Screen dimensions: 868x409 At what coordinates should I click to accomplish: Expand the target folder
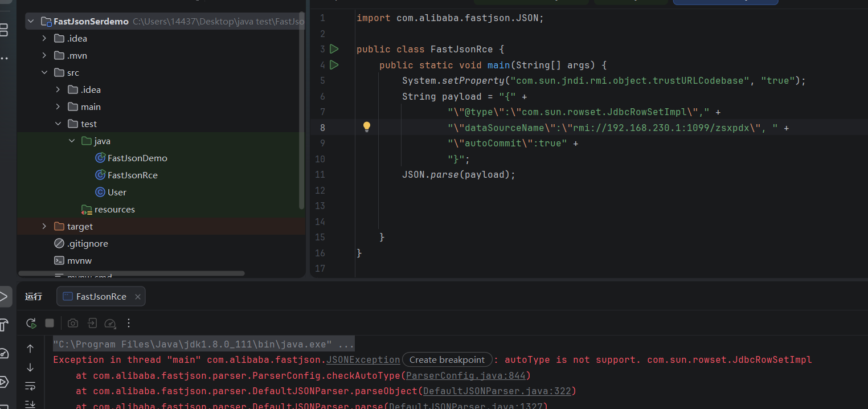[44, 226]
